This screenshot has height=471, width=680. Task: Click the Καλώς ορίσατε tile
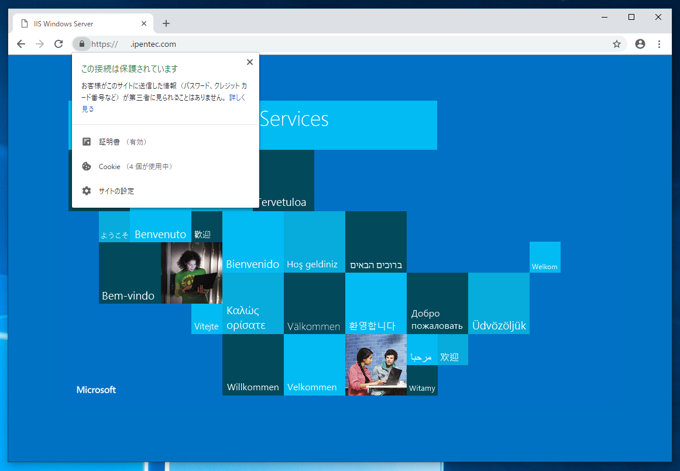(x=253, y=304)
